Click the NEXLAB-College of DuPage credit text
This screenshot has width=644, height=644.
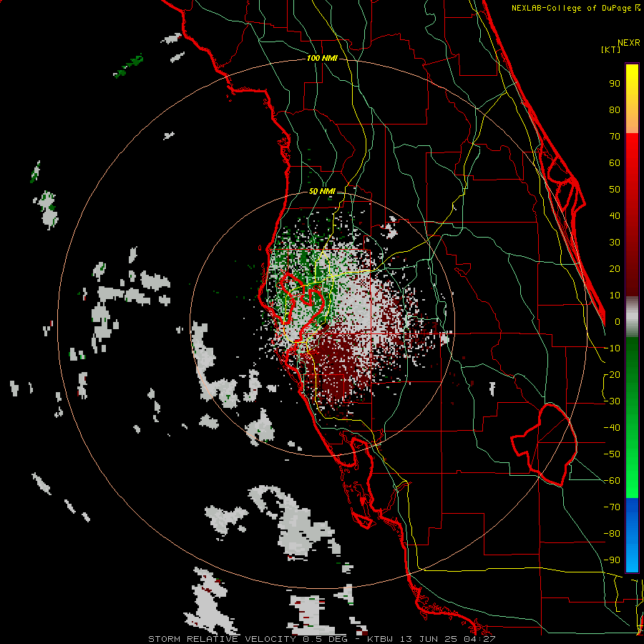click(576, 8)
